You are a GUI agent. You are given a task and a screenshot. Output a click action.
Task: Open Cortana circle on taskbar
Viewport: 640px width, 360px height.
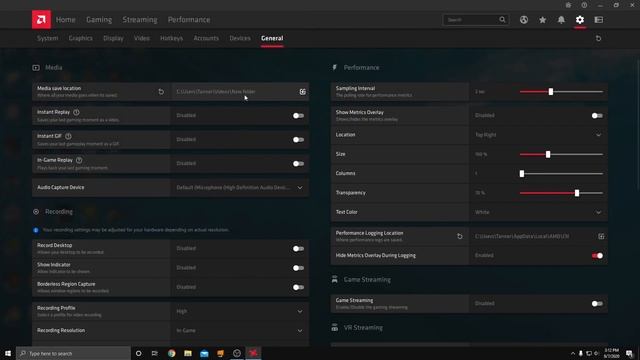(138, 353)
